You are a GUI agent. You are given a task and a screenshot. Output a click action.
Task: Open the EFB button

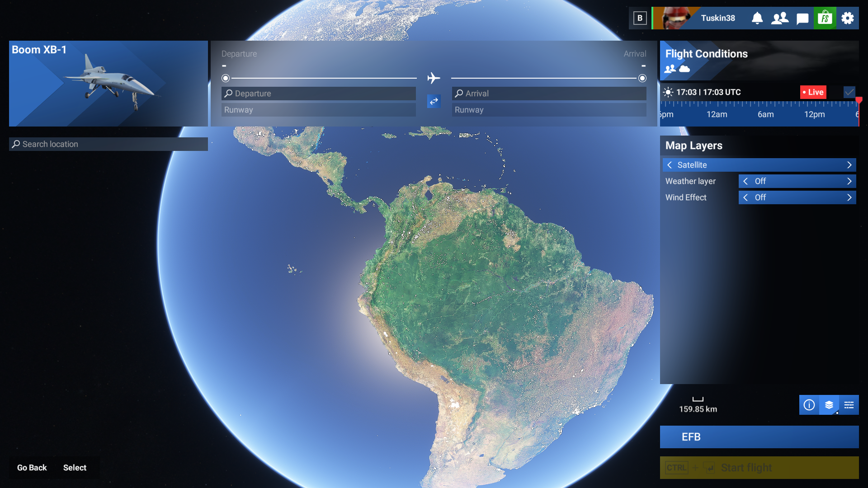(759, 437)
